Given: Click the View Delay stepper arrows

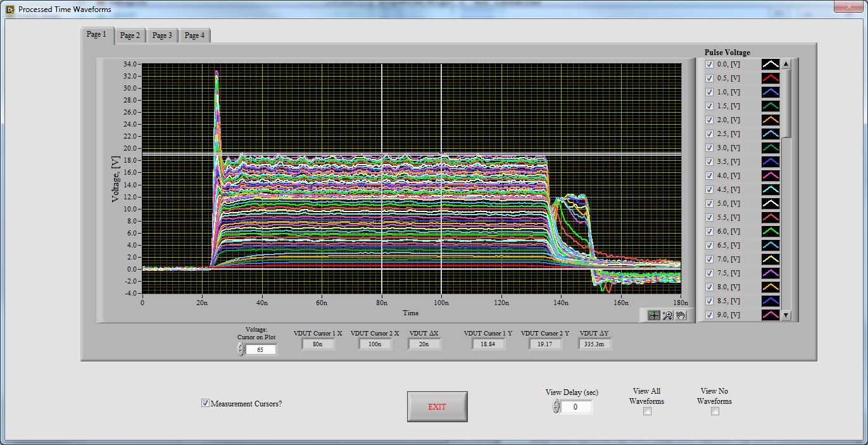Looking at the screenshot, I should (x=556, y=406).
